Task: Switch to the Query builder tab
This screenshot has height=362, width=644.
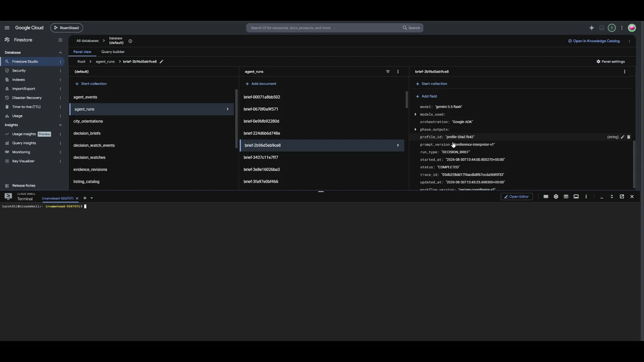Action: (113, 52)
